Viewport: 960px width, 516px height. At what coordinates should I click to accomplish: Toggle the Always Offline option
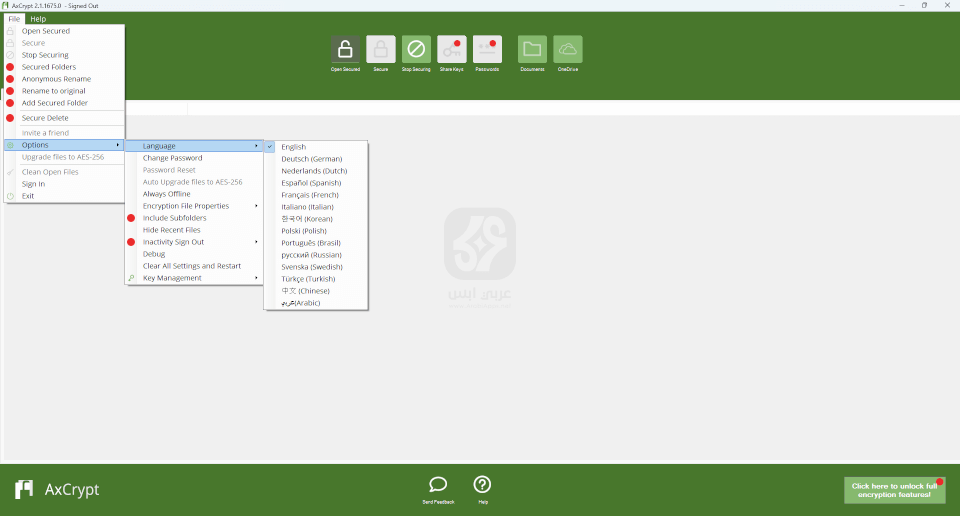click(x=166, y=194)
